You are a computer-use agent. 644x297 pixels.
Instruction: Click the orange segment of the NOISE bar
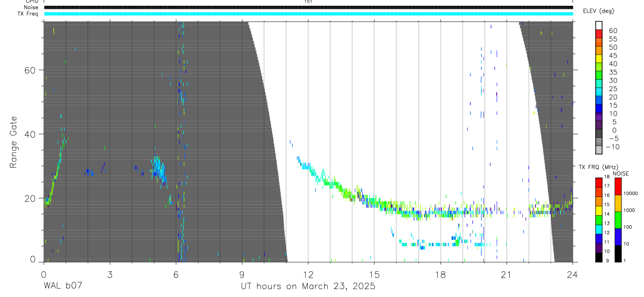coord(618,203)
